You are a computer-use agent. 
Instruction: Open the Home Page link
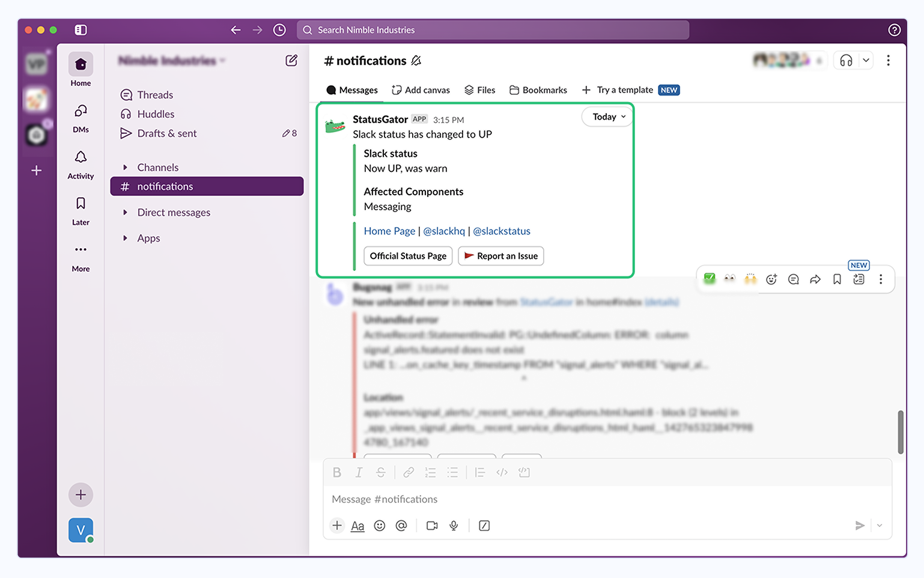[389, 231]
